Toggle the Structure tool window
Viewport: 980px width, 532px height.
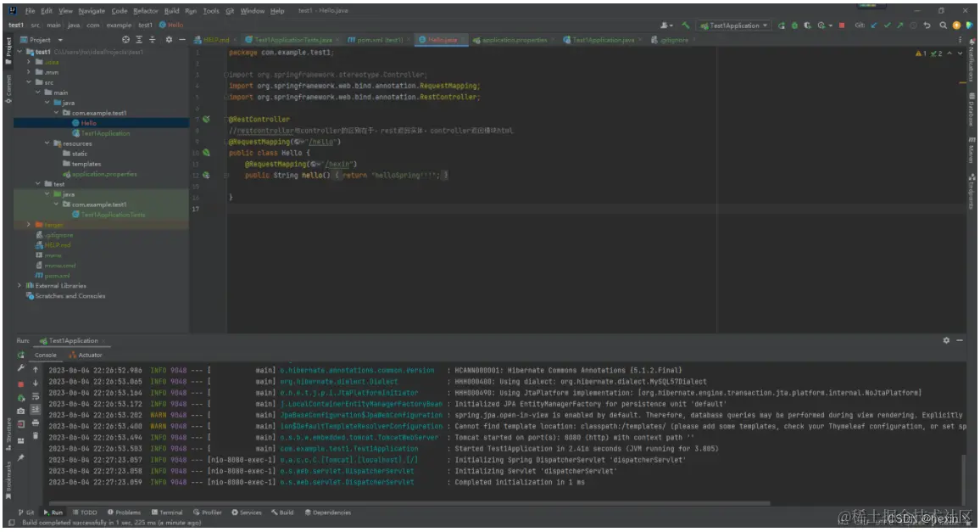8,433
